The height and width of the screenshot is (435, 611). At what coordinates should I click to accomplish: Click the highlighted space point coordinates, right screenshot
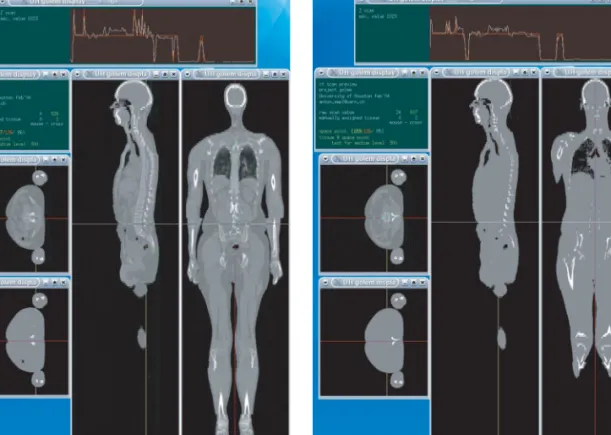[x=362, y=131]
